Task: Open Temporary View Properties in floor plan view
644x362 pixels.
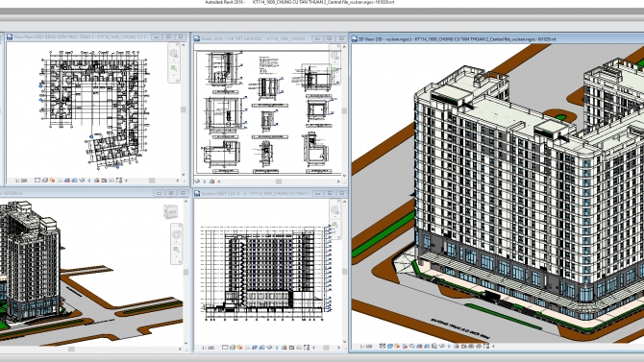Action: pos(104,181)
